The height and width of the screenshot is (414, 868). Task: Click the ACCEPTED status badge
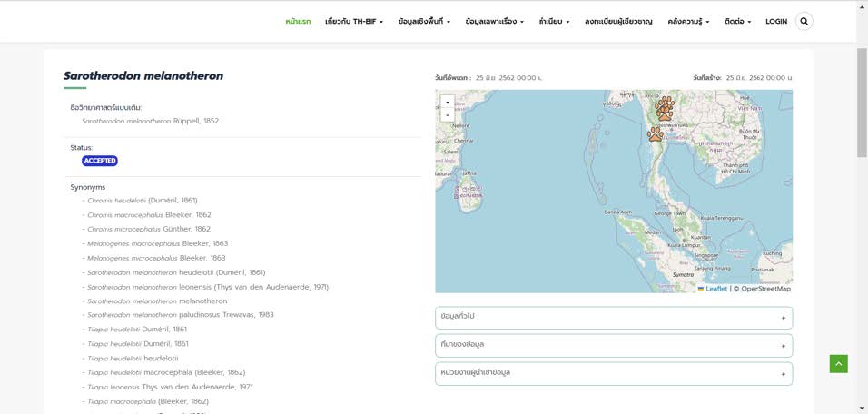pos(100,161)
